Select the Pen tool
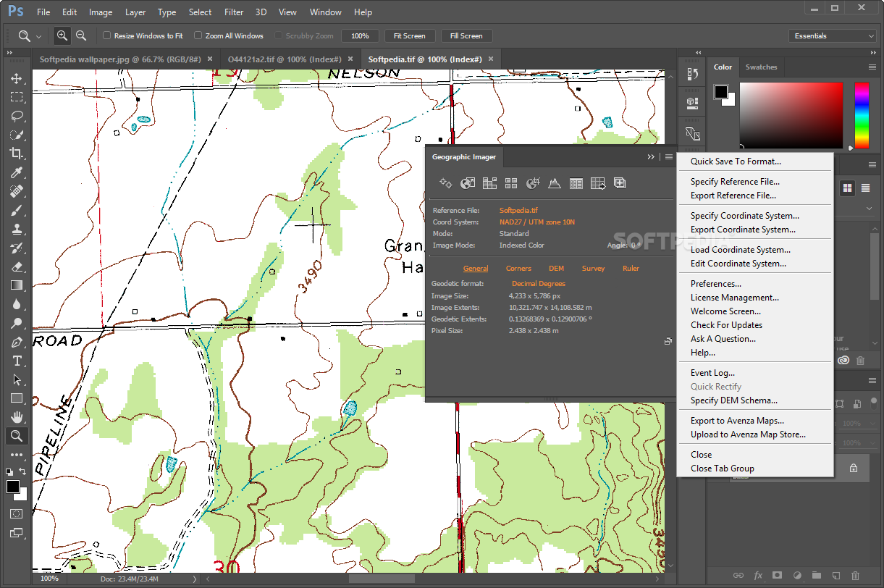The height and width of the screenshot is (588, 884). 16,342
